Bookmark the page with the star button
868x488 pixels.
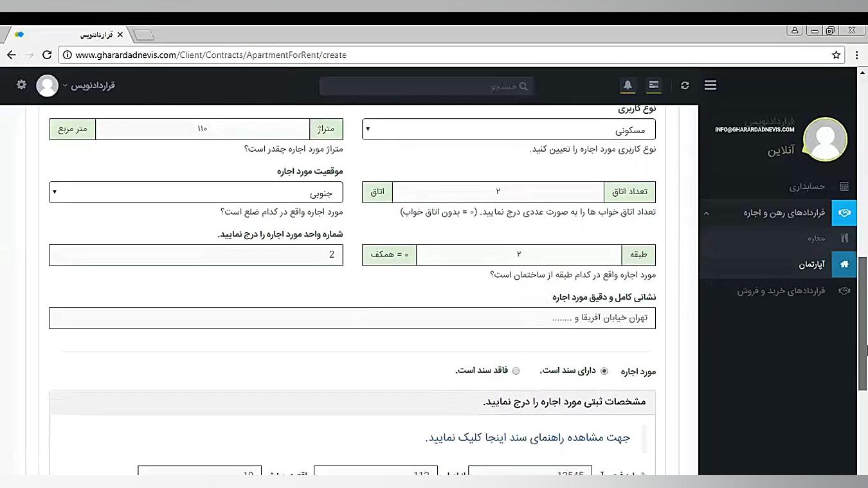click(836, 55)
